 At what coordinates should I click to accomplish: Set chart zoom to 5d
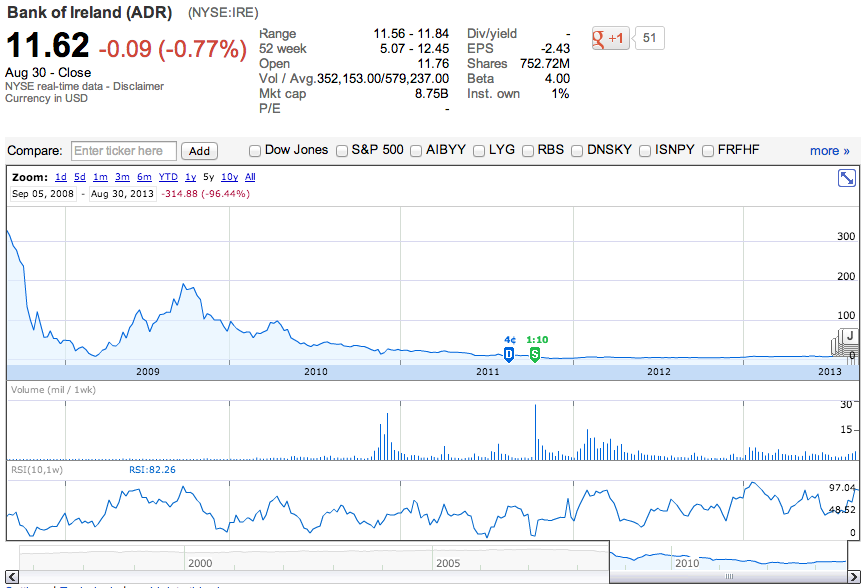(80, 177)
